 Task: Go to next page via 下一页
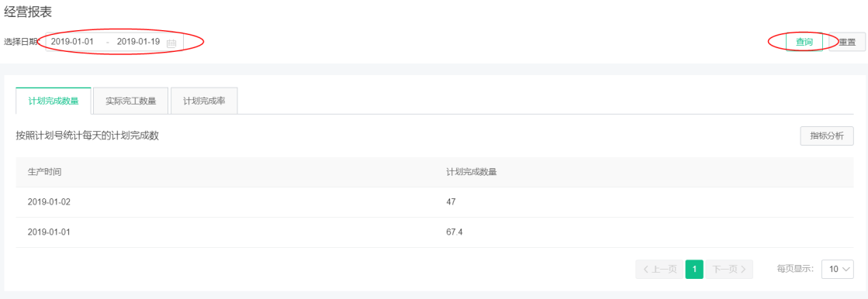(729, 269)
